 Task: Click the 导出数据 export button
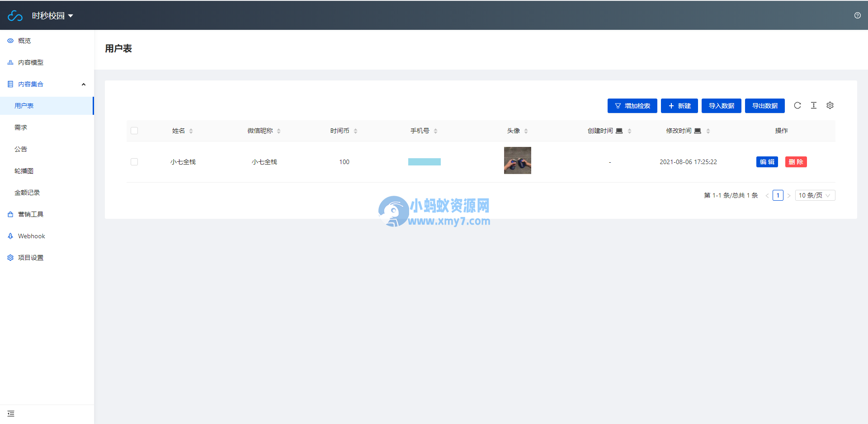[764, 105]
